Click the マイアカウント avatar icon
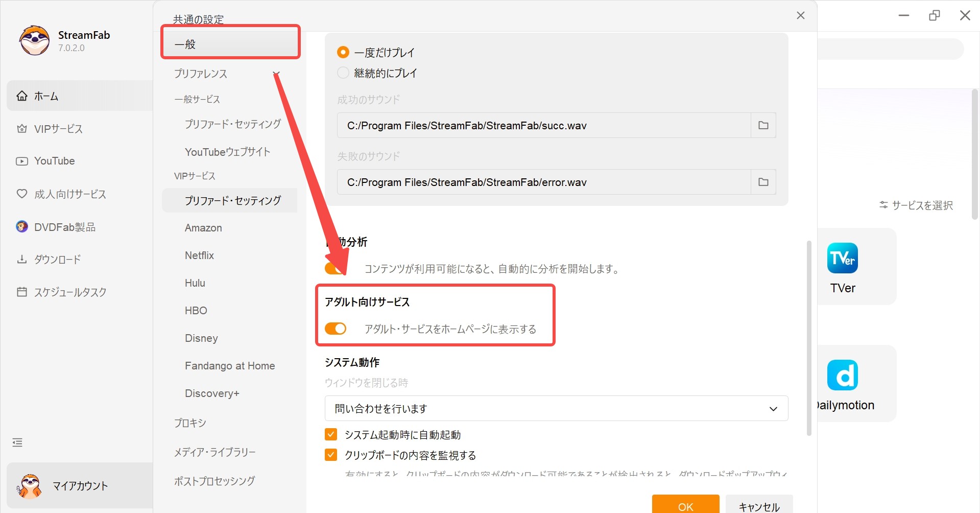This screenshot has width=980, height=513. (30, 486)
